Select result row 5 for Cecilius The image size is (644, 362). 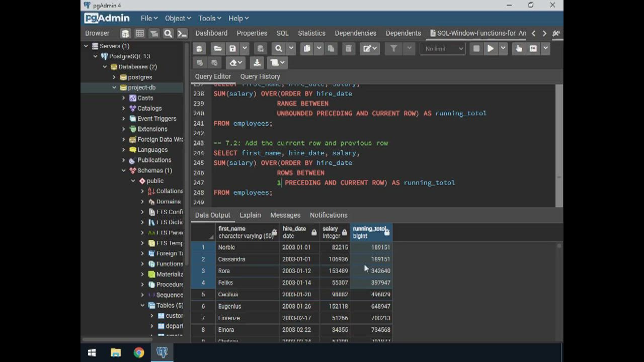pos(203,295)
